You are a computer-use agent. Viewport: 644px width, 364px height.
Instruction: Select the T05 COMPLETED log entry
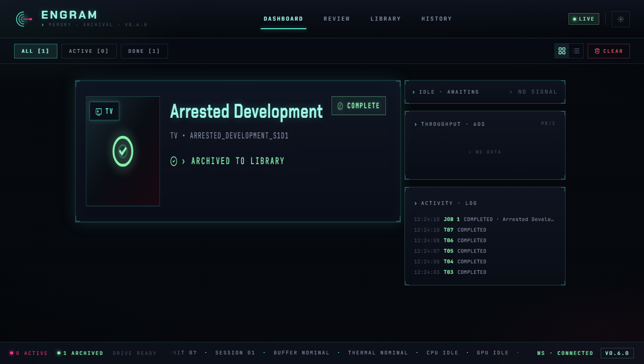pos(485,251)
